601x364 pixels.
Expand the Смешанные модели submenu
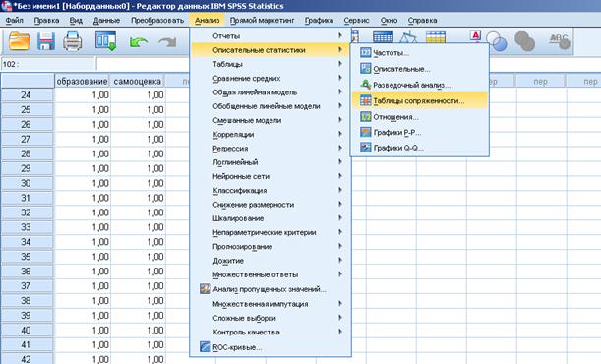tap(270, 120)
